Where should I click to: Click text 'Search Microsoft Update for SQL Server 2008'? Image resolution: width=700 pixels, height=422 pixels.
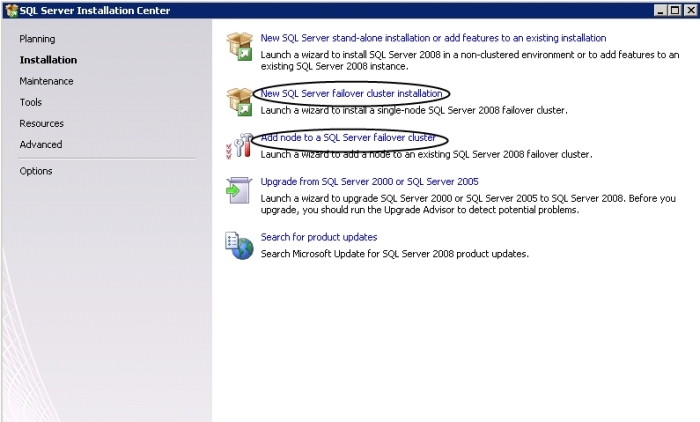tap(395, 254)
